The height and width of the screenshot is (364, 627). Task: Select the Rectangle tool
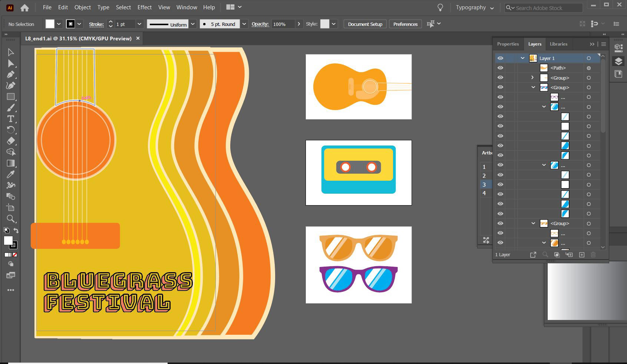pyautogui.click(x=11, y=97)
